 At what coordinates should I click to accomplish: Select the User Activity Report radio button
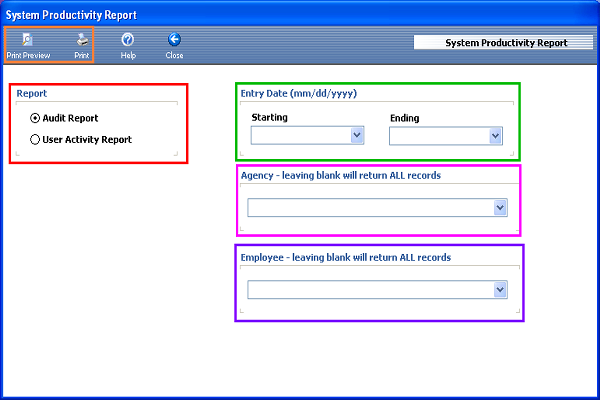pos(36,140)
